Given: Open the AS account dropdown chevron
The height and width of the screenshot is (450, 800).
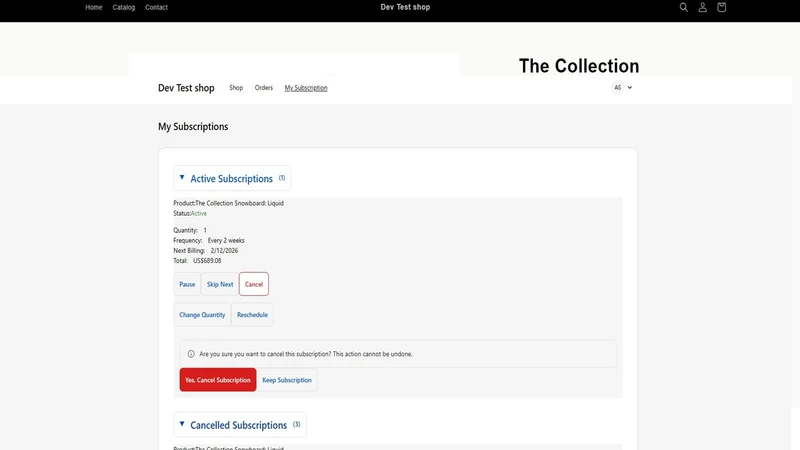Looking at the screenshot, I should [x=630, y=88].
